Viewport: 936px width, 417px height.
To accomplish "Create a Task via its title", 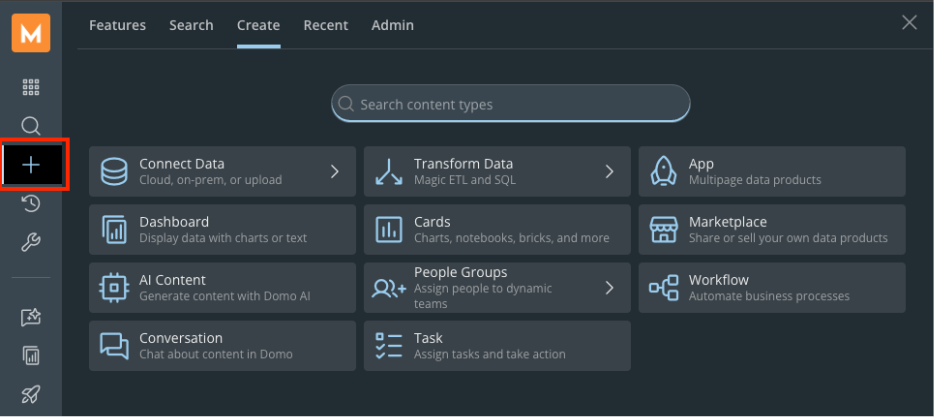I will point(429,338).
